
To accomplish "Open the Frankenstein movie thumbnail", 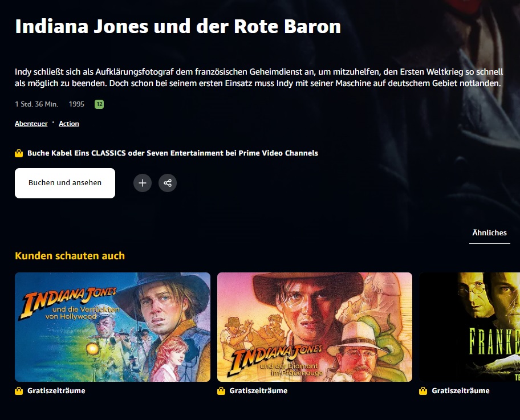I will pos(470,327).
